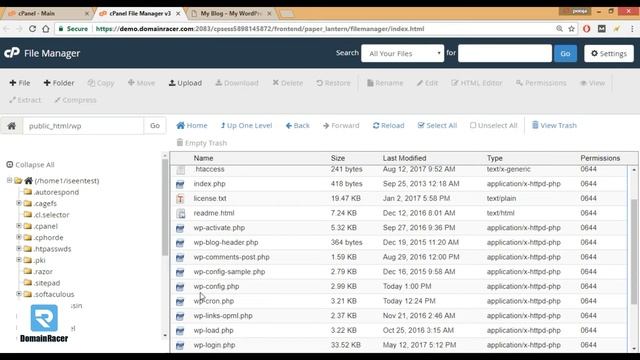Click the file list vertical scrollbar thumb
This screenshot has height=360, width=640.
(633, 251)
